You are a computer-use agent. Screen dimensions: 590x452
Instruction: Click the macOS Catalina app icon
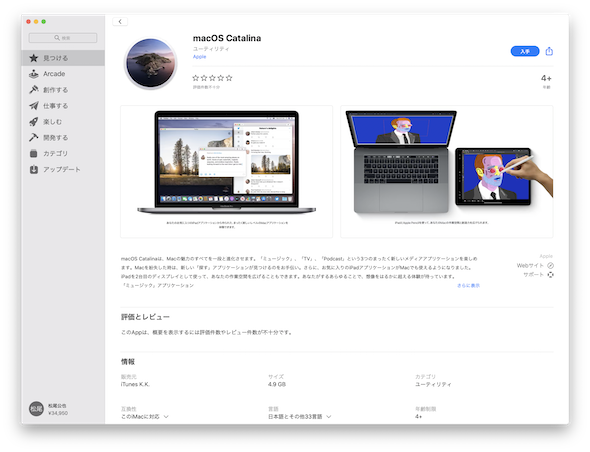coord(151,63)
